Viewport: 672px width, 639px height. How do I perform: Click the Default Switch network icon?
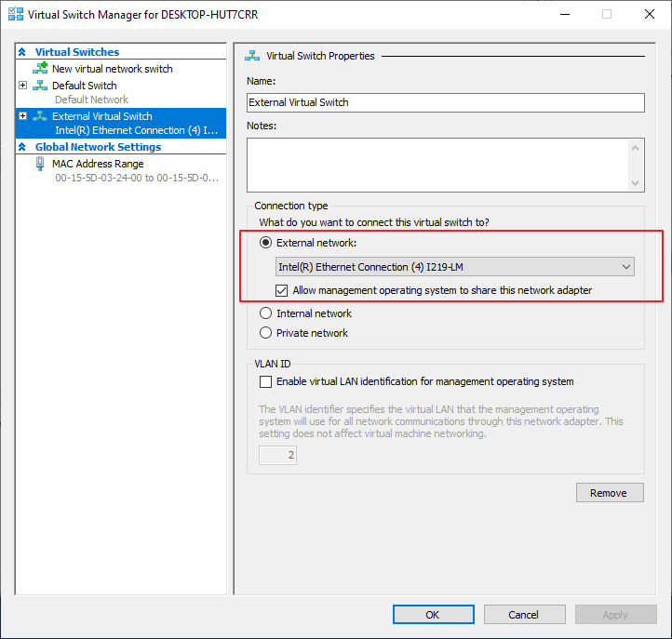point(40,86)
